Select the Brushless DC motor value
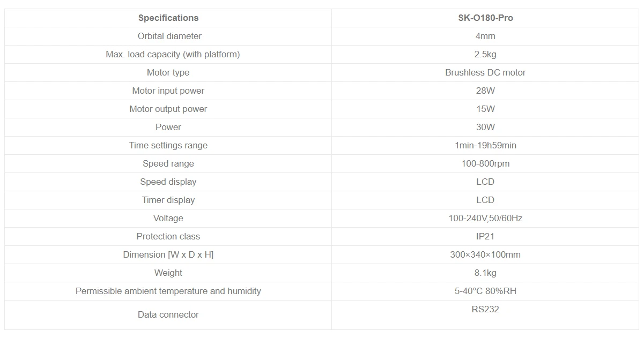This screenshot has width=644, height=338. coord(485,72)
